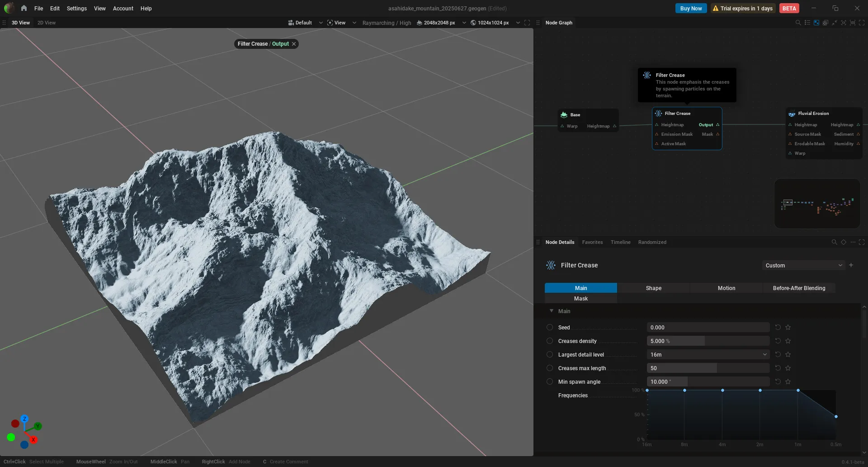The image size is (868, 467).
Task: Toggle the Largest detail level circle
Action: tap(550, 354)
